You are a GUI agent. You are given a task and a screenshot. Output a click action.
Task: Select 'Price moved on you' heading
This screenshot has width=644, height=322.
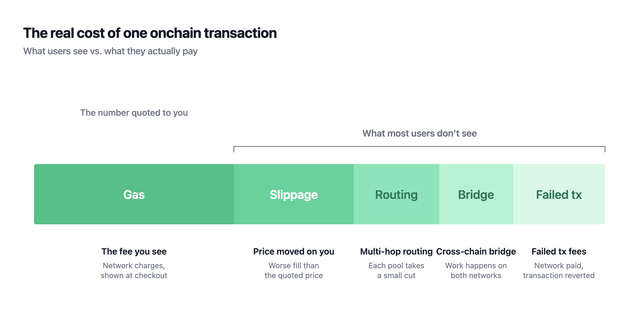294,252
